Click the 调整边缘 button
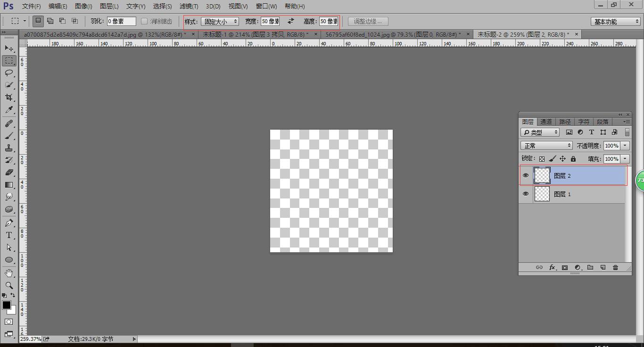Image resolution: width=644 pixels, height=347 pixels. (368, 21)
